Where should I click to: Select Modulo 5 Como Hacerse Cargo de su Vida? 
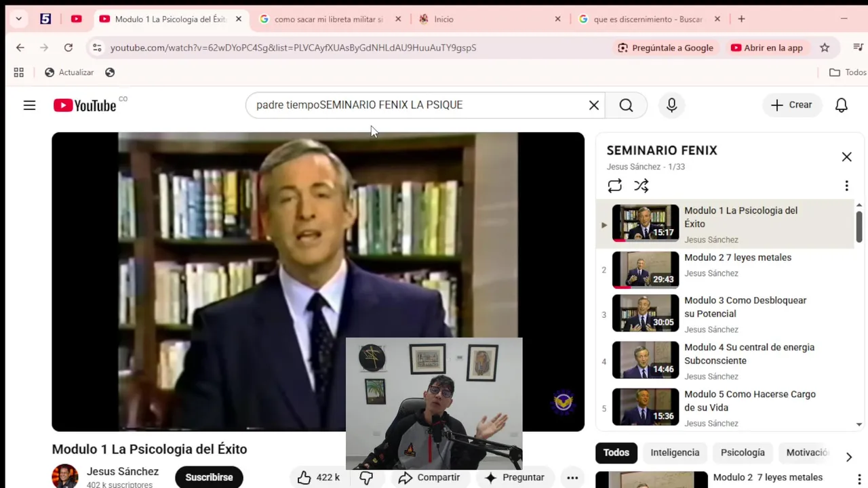[726, 408]
